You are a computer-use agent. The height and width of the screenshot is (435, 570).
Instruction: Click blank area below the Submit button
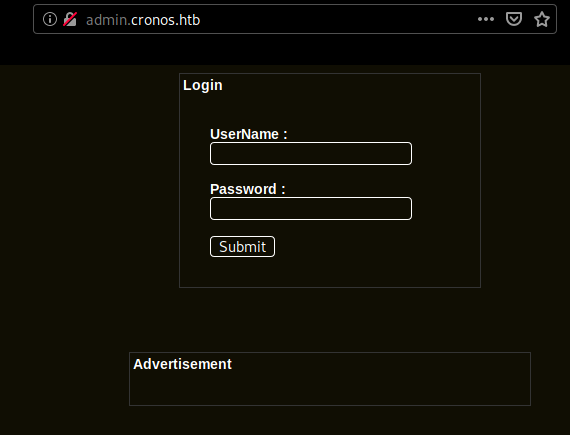[x=329, y=272]
